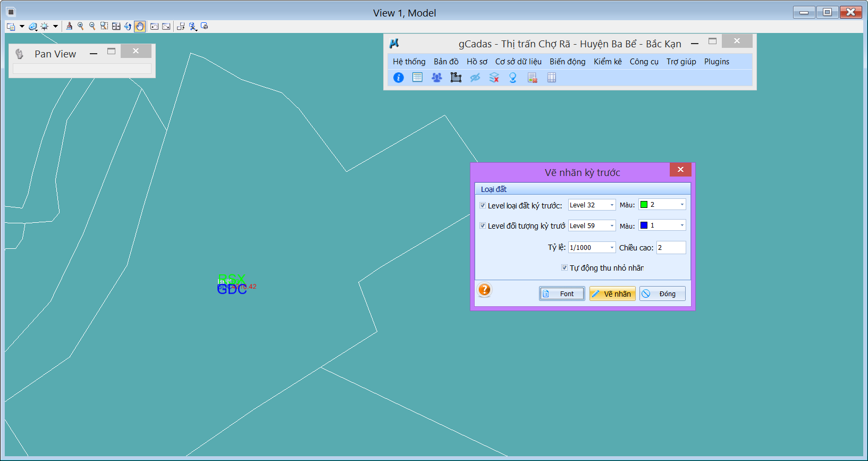Uncheck Tự động thu nhỏ nhãn checkbox
Image resolution: width=868 pixels, height=461 pixels.
564,267
